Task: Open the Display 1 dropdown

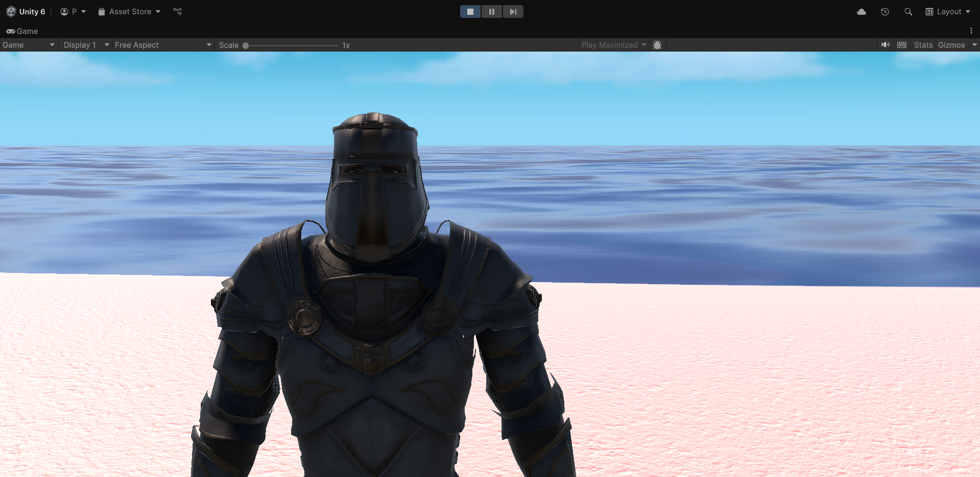Action: point(86,45)
